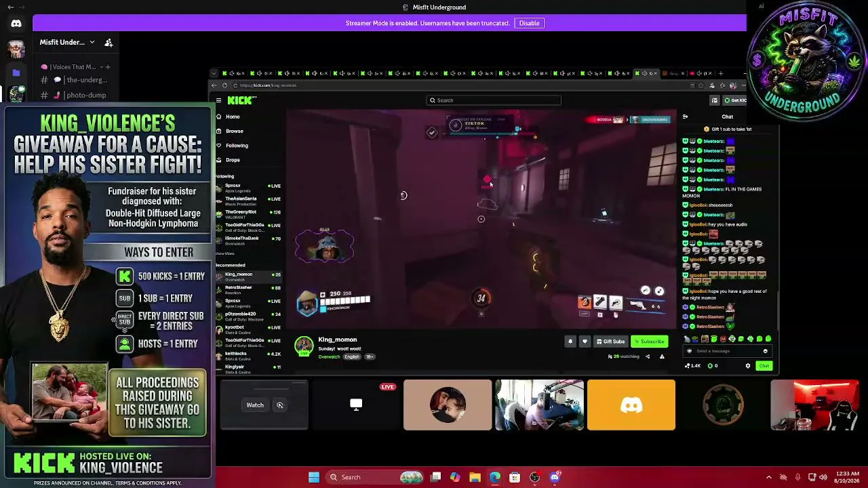Click the heart follow icon under the stream
Image resolution: width=868 pixels, height=488 pixels.
[585, 342]
